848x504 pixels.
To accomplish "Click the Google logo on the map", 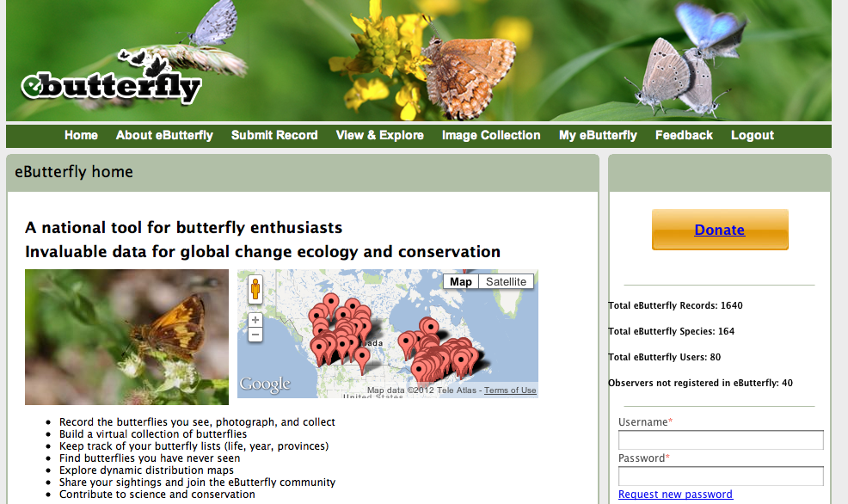I will pyautogui.click(x=265, y=384).
